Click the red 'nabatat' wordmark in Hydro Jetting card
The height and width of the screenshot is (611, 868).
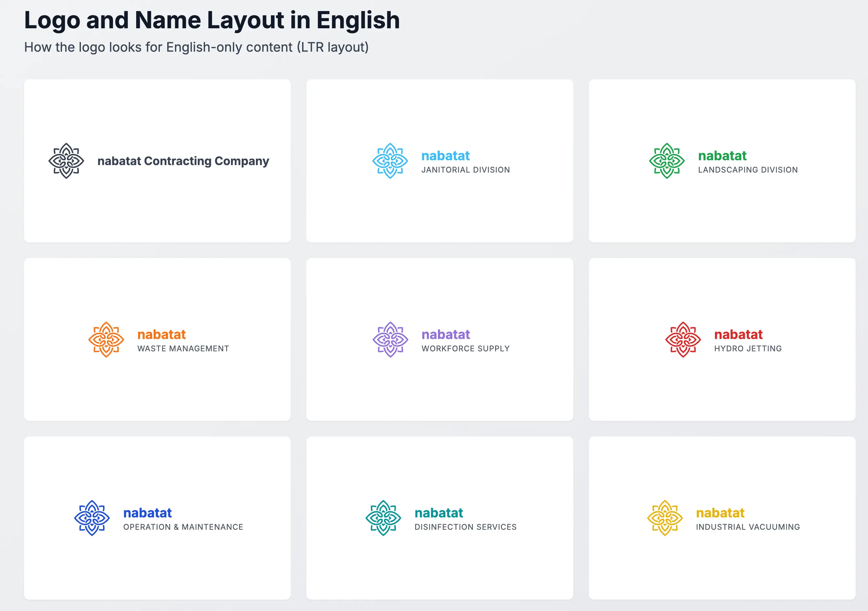738,334
